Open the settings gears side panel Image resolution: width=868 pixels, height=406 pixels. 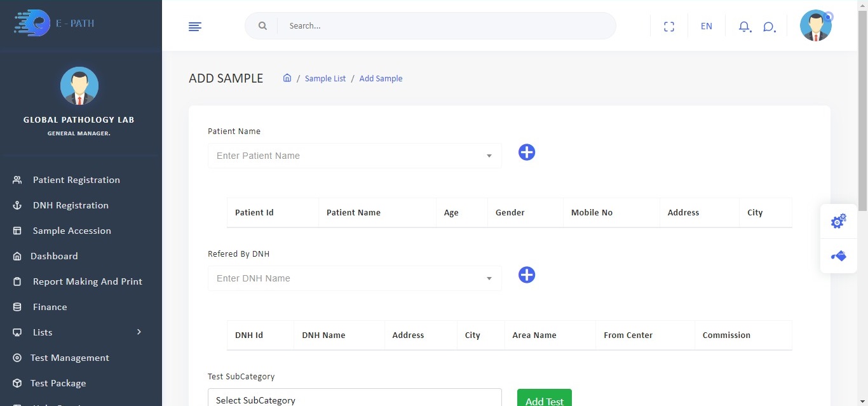tap(838, 222)
